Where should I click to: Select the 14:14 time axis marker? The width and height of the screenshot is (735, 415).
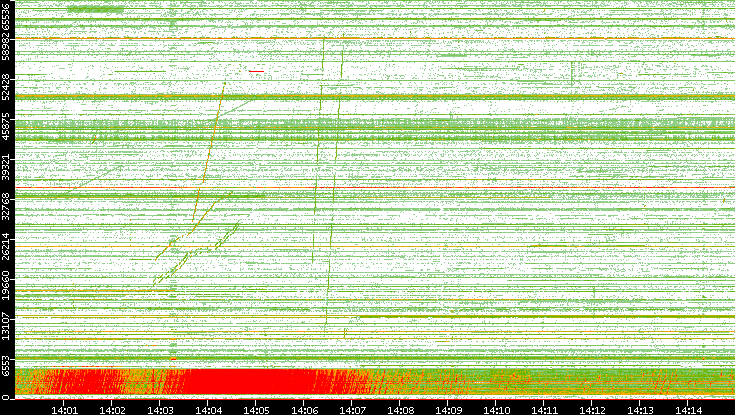pos(688,408)
